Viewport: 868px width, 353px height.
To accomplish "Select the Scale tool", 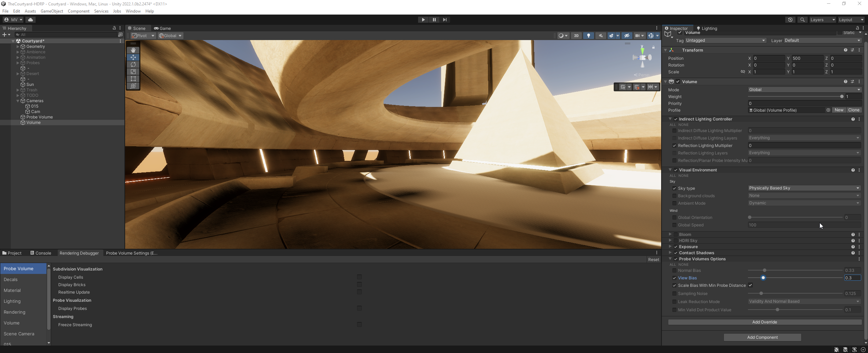I will [x=133, y=72].
